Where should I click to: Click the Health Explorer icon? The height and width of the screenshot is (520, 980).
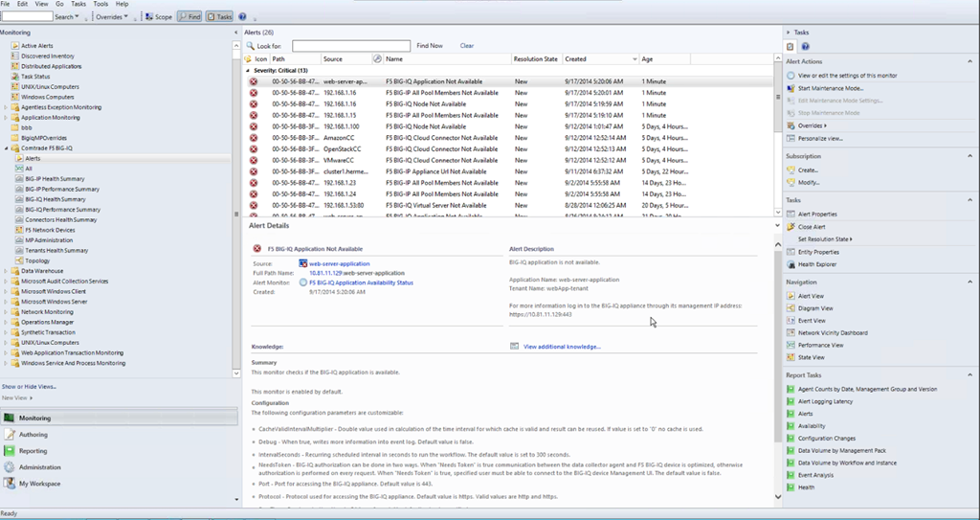(791, 264)
